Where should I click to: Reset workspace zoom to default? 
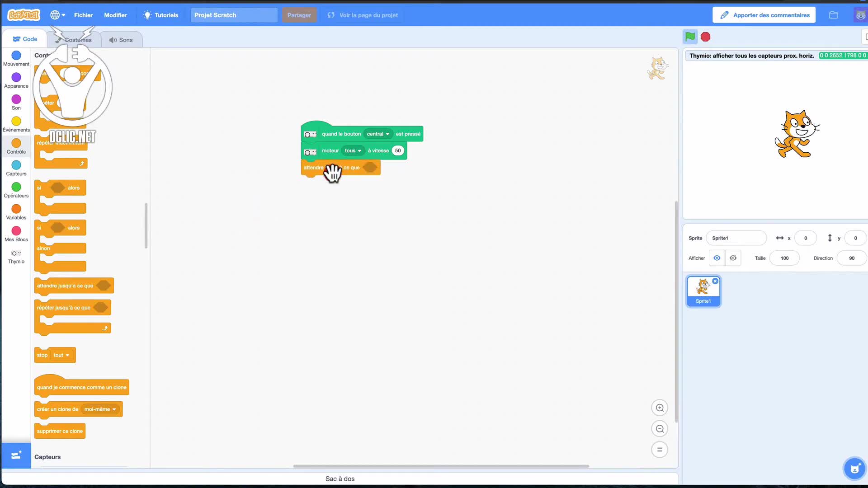pos(660,450)
